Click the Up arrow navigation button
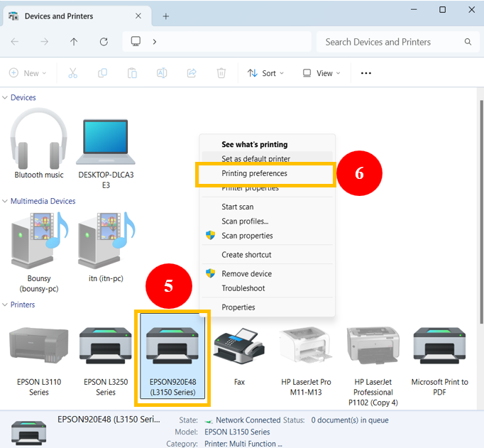 point(74,42)
